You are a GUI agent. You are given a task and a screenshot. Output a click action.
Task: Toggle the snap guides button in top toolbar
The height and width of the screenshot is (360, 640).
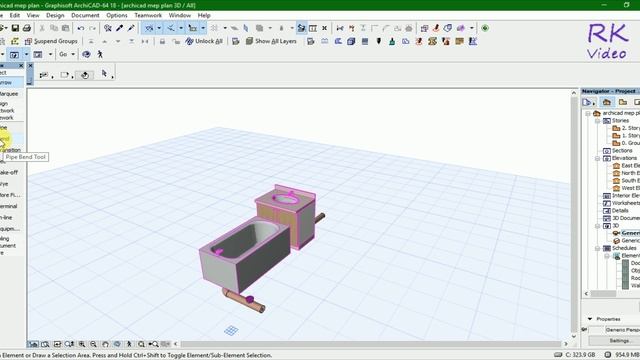(x=171, y=28)
